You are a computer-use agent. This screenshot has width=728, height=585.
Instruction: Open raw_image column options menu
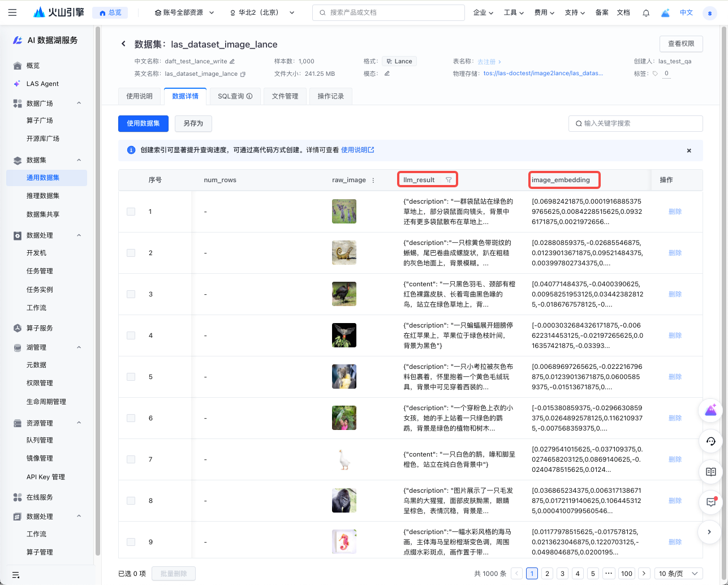pos(373,180)
